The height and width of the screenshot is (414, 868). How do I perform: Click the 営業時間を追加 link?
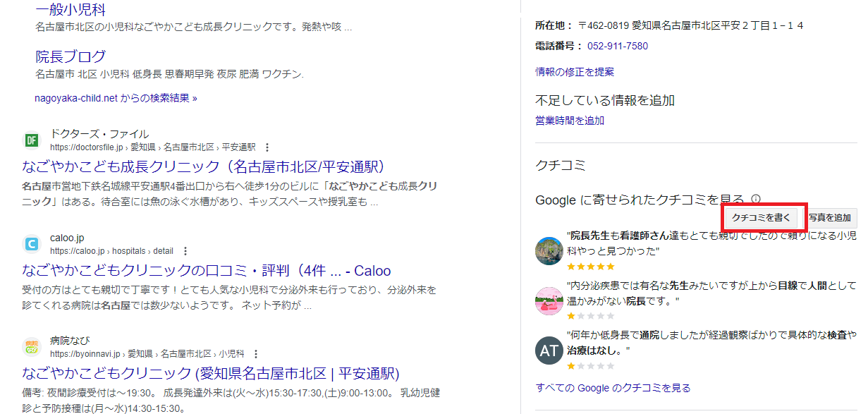[x=568, y=121]
